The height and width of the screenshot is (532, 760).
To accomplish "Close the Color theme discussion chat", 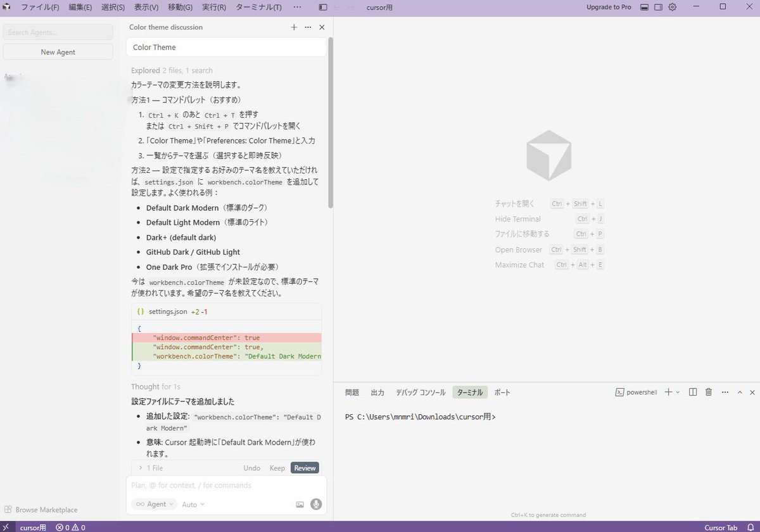I will pos(322,27).
